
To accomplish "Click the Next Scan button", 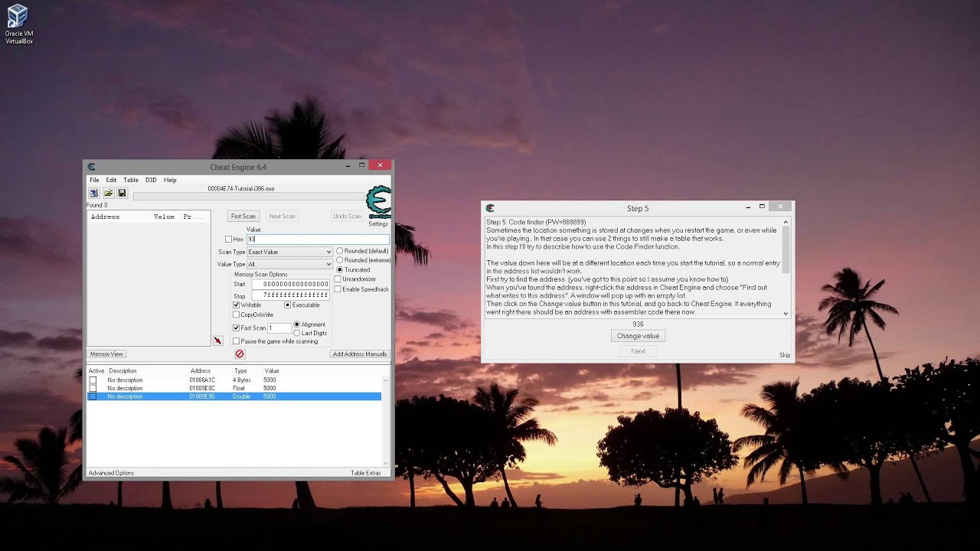I will click(282, 216).
